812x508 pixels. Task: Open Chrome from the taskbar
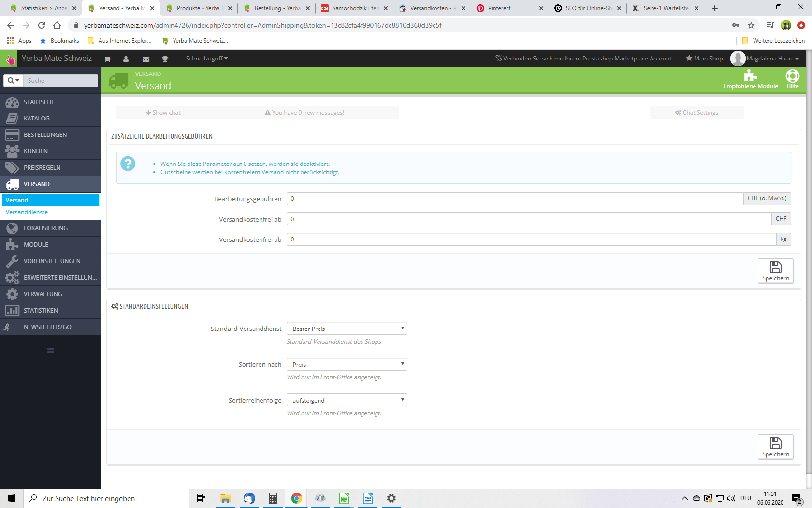(297, 498)
